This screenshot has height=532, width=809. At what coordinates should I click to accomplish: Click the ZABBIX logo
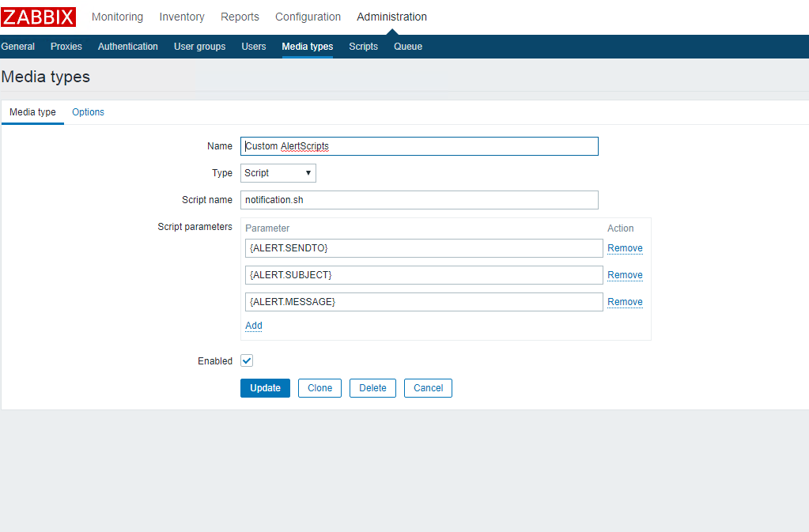coord(38,17)
